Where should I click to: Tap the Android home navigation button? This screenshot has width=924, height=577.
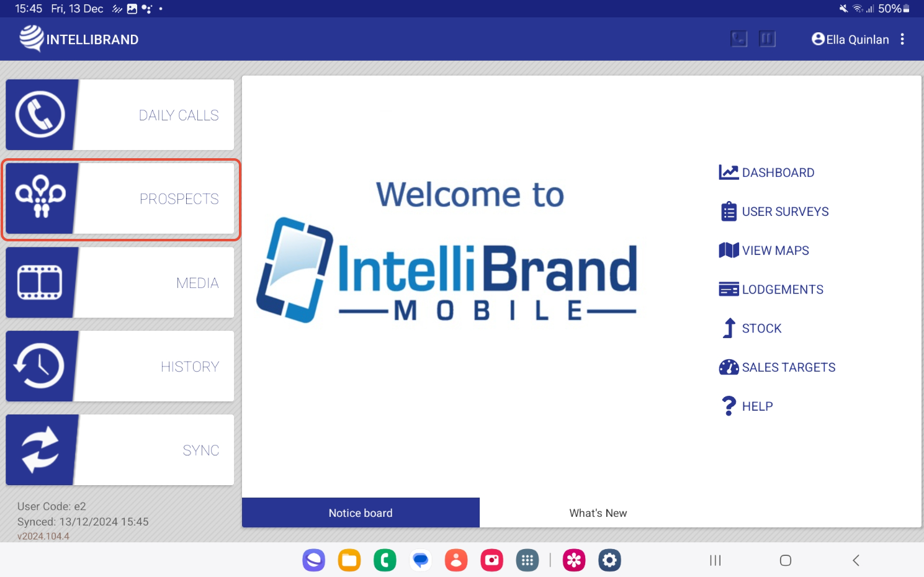tap(786, 560)
